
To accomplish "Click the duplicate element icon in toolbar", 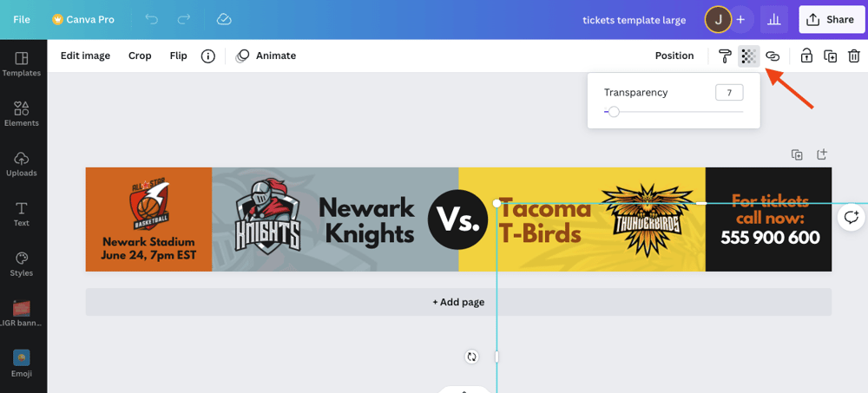I will 831,56.
